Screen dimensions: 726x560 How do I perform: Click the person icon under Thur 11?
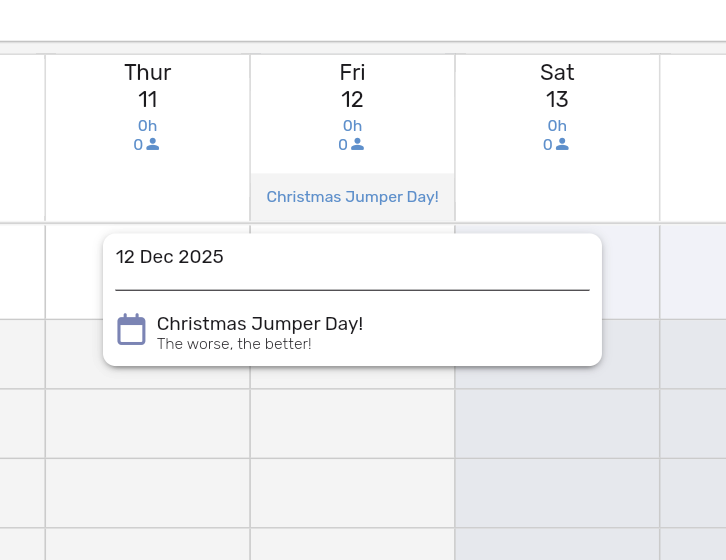(x=153, y=144)
